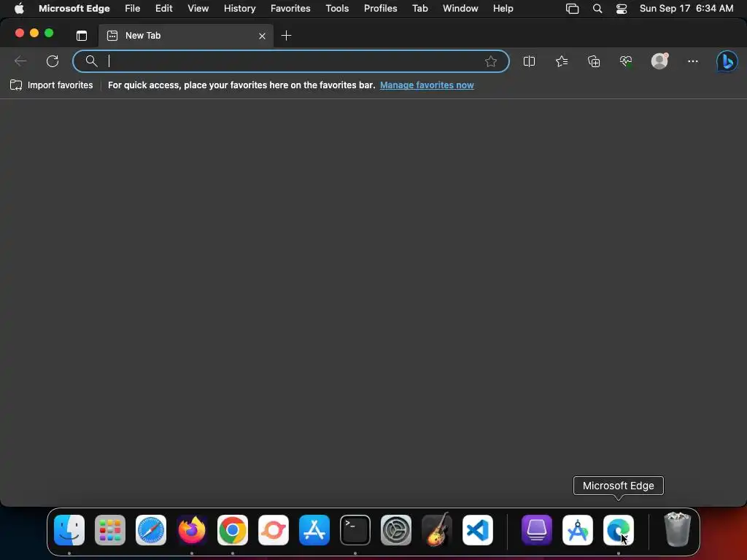Click inside the address bar field

(x=290, y=61)
